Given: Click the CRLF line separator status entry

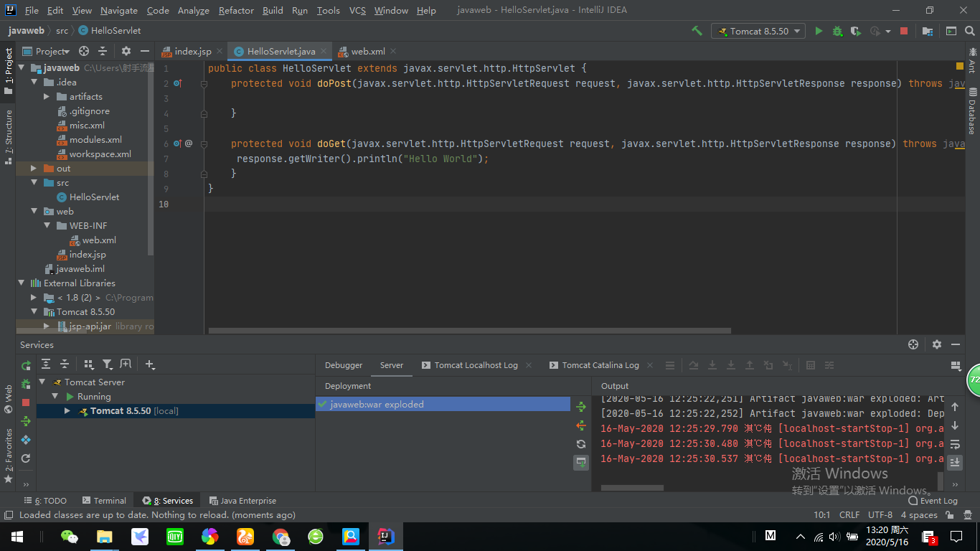Looking at the screenshot, I should pyautogui.click(x=849, y=515).
